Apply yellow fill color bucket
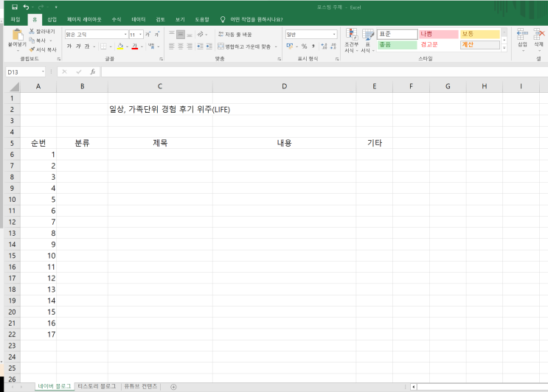 [x=120, y=46]
